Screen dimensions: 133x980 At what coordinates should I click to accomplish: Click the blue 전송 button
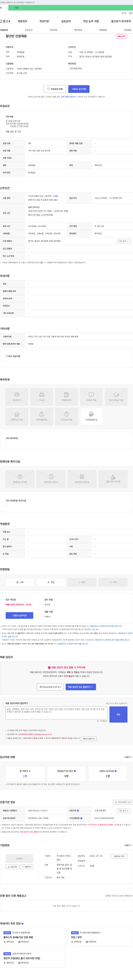pyautogui.click(x=118, y=714)
